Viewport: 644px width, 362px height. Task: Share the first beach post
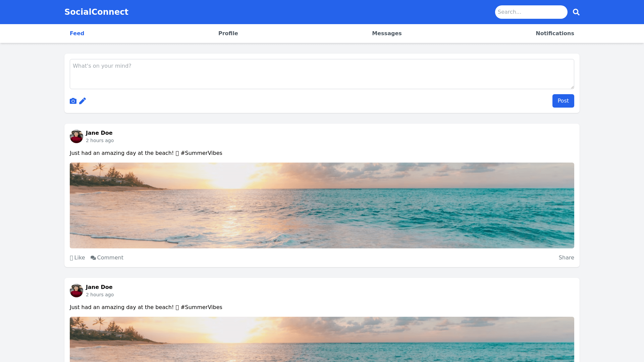coord(566,258)
